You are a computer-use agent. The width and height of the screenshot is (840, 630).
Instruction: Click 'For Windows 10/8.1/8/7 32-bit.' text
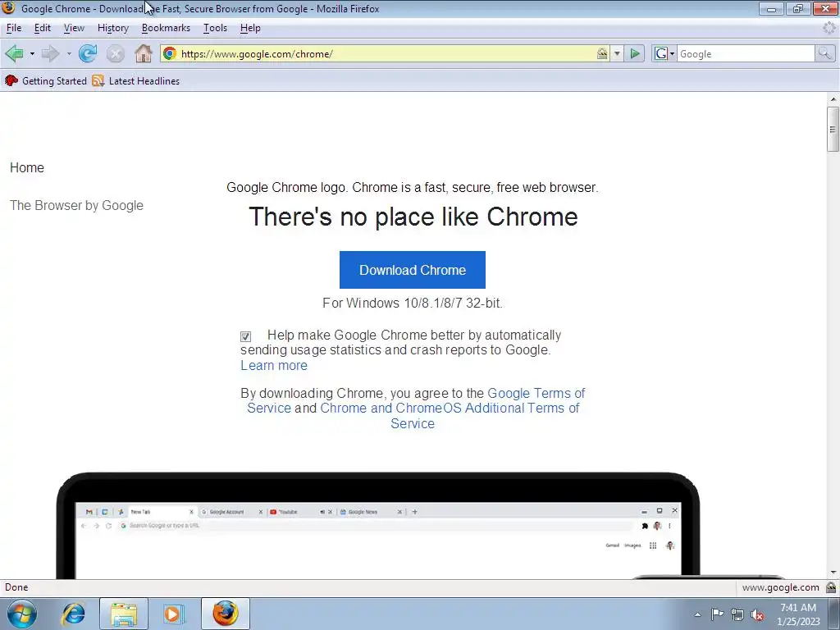(413, 304)
